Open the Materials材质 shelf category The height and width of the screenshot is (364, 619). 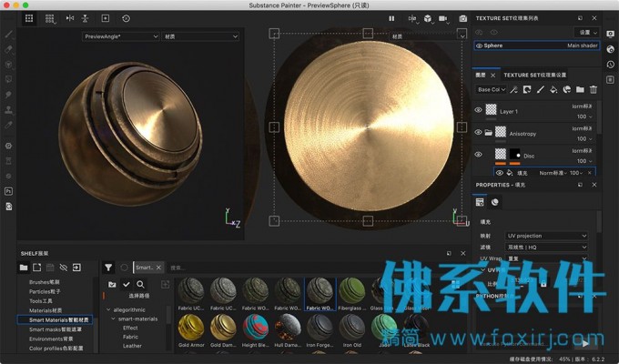pyautogui.click(x=46, y=310)
